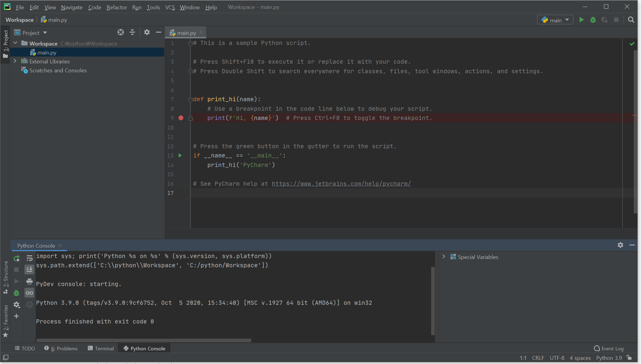641x364 pixels.
Task: Click locate file crosshair icon in Project panel
Action: [120, 32]
